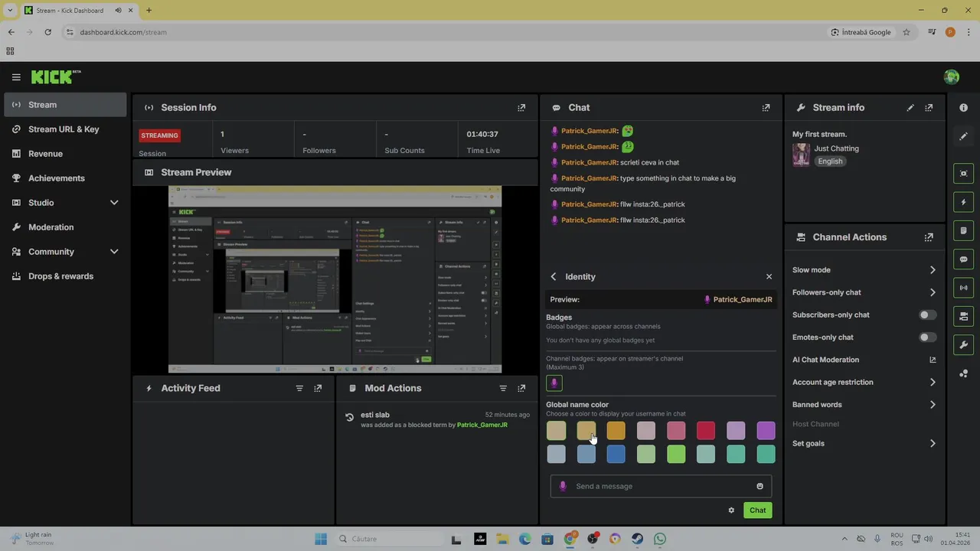Click the Send a message input field
980x551 pixels.
click(x=661, y=486)
